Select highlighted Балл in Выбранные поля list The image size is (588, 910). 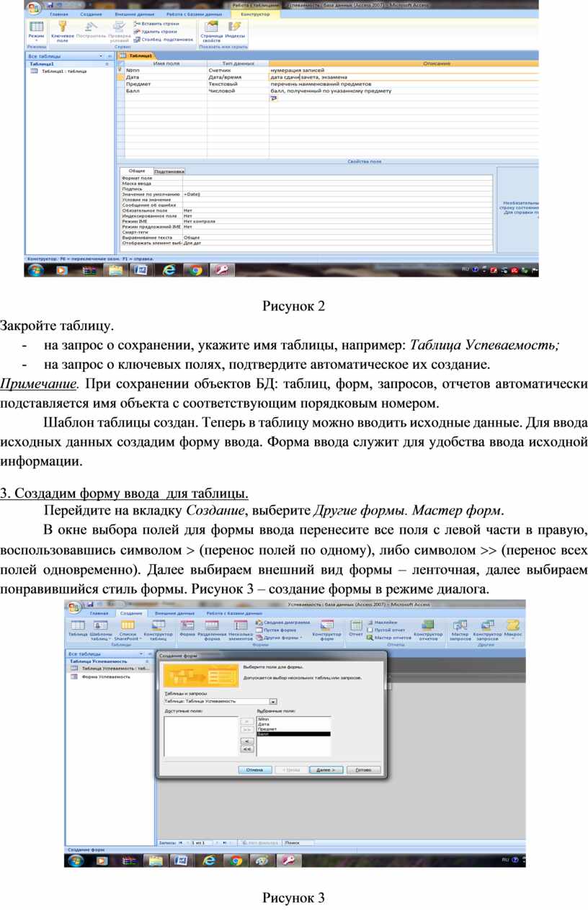[293, 733]
